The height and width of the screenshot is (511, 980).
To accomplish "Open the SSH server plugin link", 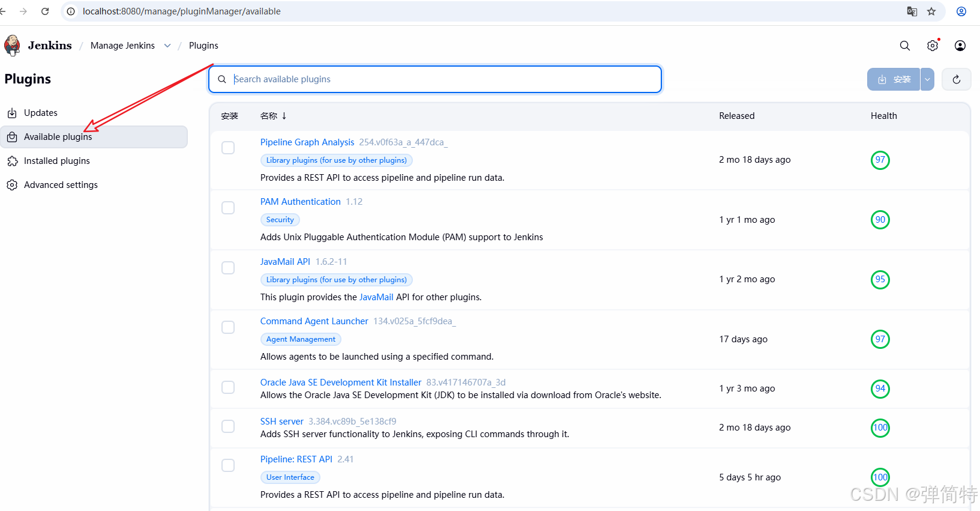I will point(282,422).
